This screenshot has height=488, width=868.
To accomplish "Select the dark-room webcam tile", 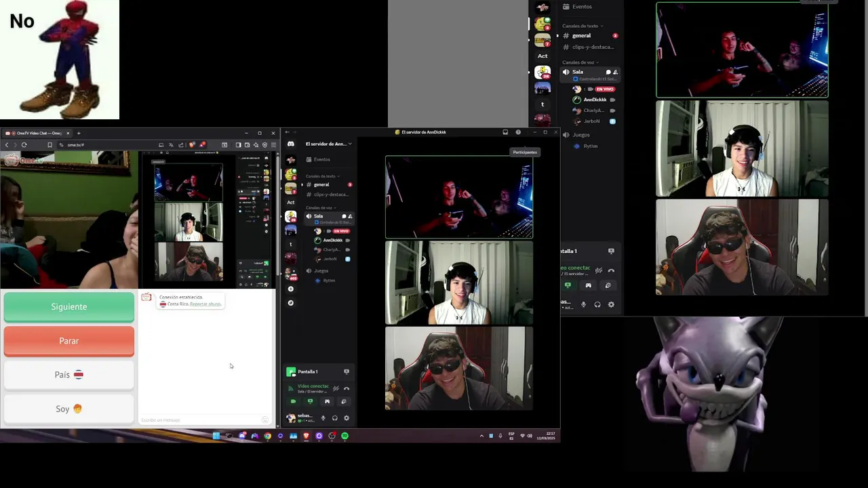I will coord(459,197).
